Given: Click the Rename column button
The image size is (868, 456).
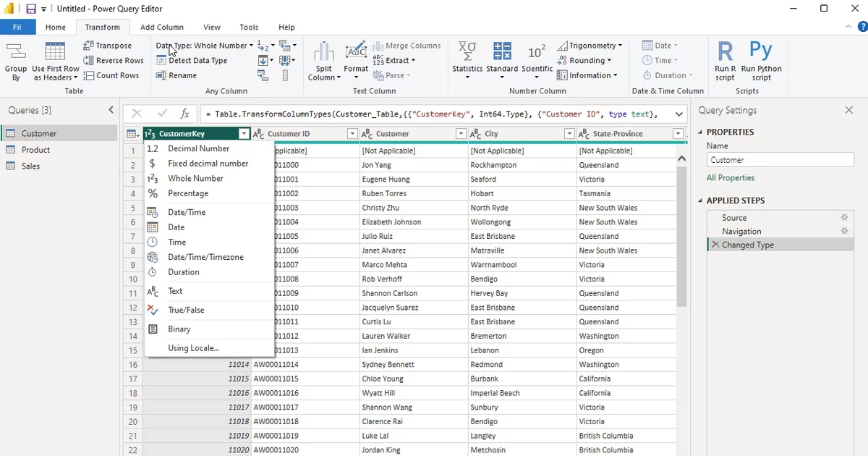Looking at the screenshot, I should click(176, 75).
